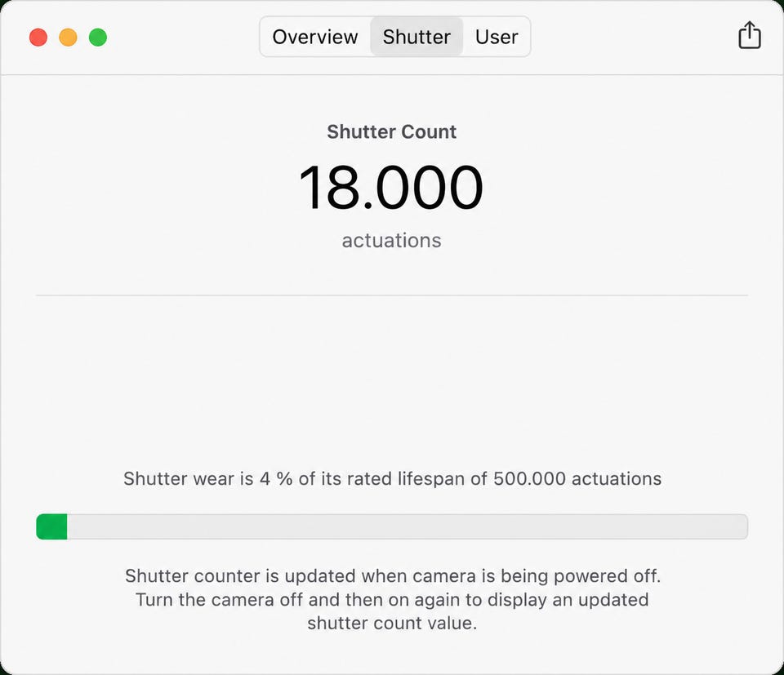784x675 pixels.
Task: Click empty title bar area beside tabs
Action: pyautogui.click(x=630, y=38)
